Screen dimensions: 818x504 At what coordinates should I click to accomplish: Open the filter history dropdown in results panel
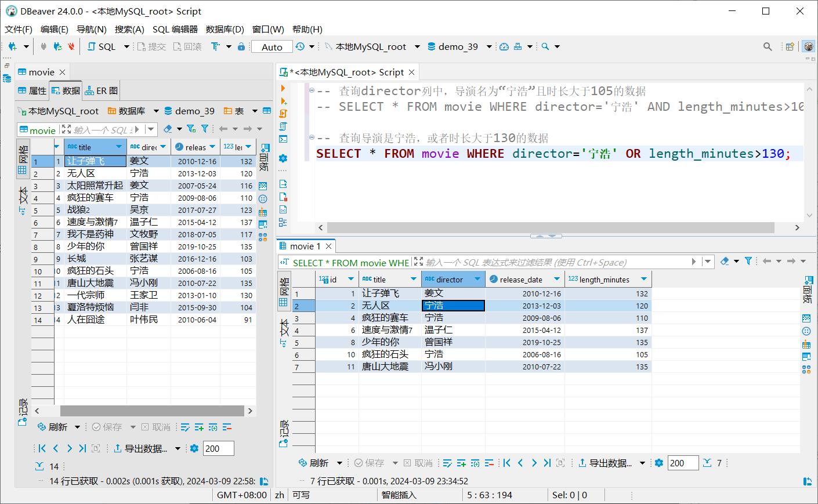pos(707,262)
